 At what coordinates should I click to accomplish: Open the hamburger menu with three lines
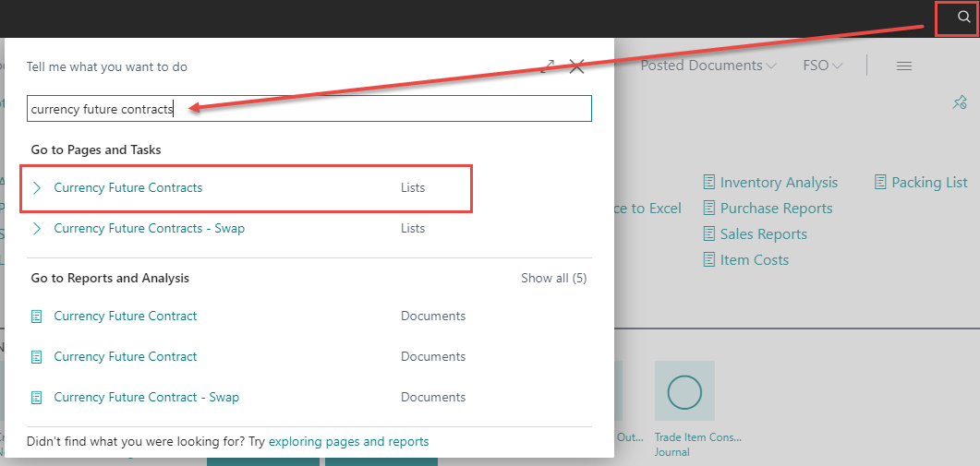pos(904,66)
